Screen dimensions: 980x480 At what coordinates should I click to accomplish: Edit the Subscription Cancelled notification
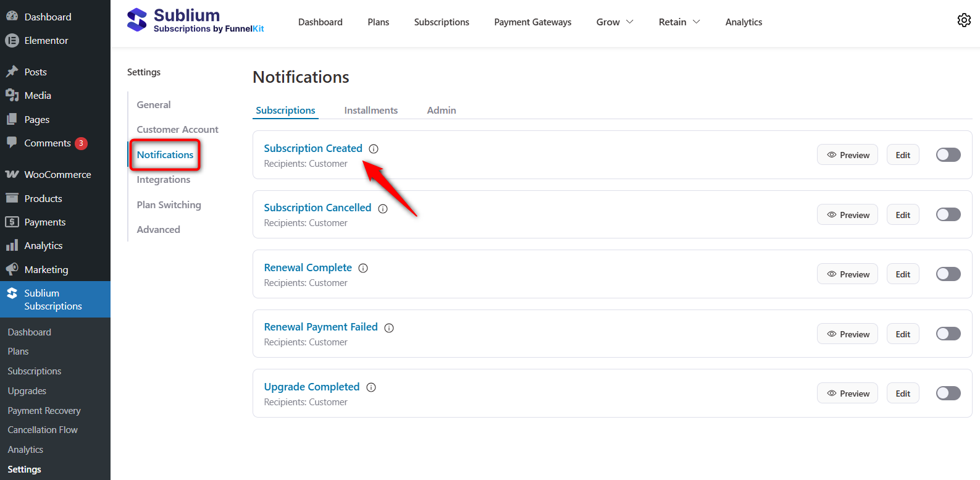[x=903, y=215]
